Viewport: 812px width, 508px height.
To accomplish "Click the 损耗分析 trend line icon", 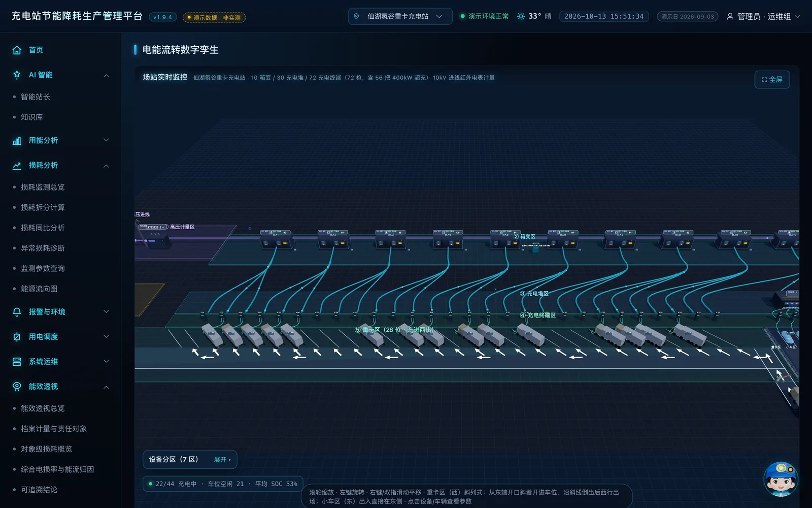I will pos(17,166).
